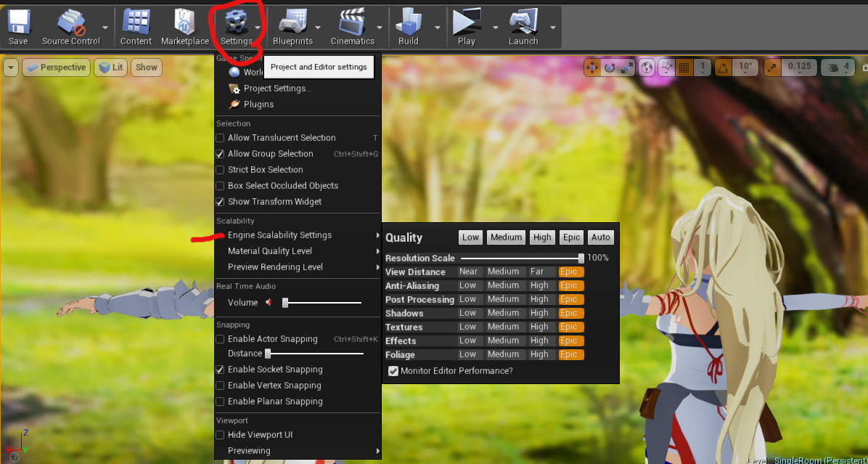868x464 pixels.
Task: Set overall Quality to Epic
Action: (x=571, y=237)
